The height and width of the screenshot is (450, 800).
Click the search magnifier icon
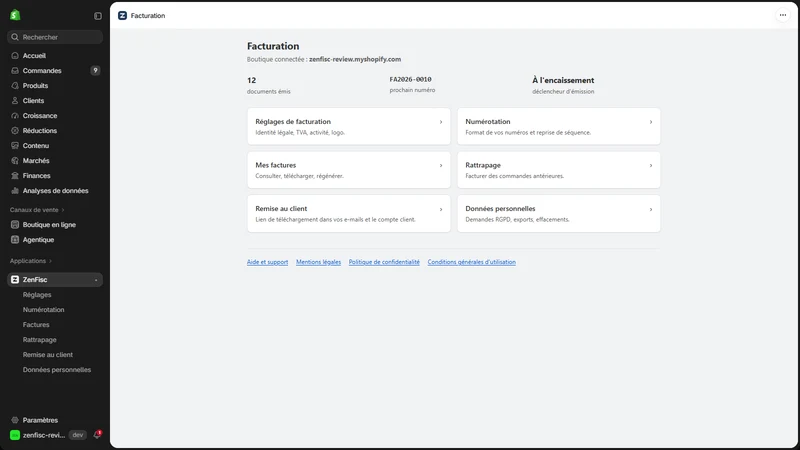click(x=15, y=37)
